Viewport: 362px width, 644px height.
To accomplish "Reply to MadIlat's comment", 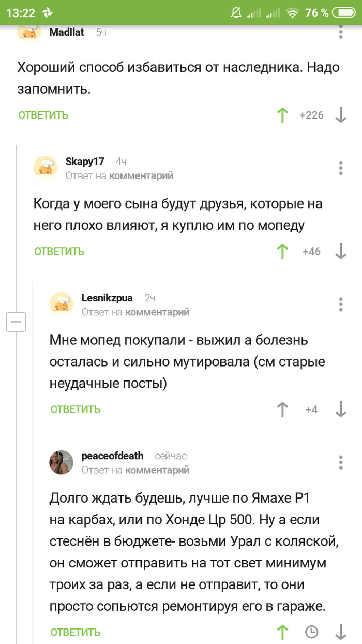I will pyautogui.click(x=43, y=115).
